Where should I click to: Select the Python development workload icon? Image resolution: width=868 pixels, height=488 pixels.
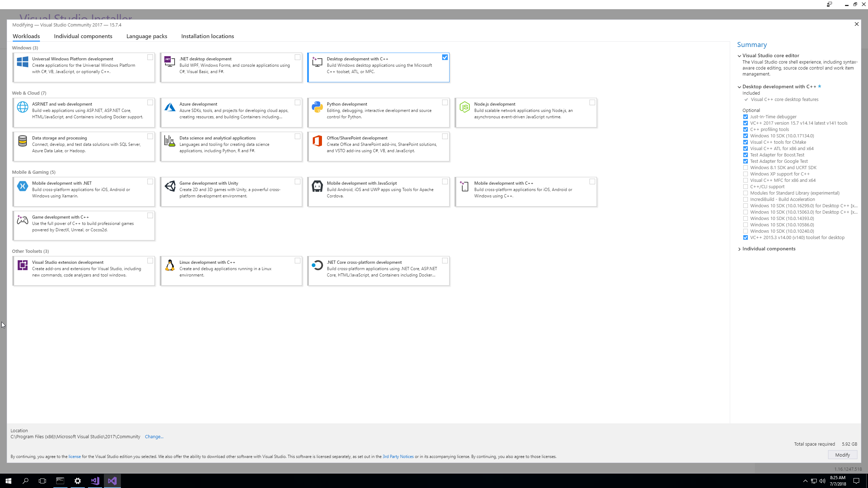click(317, 107)
